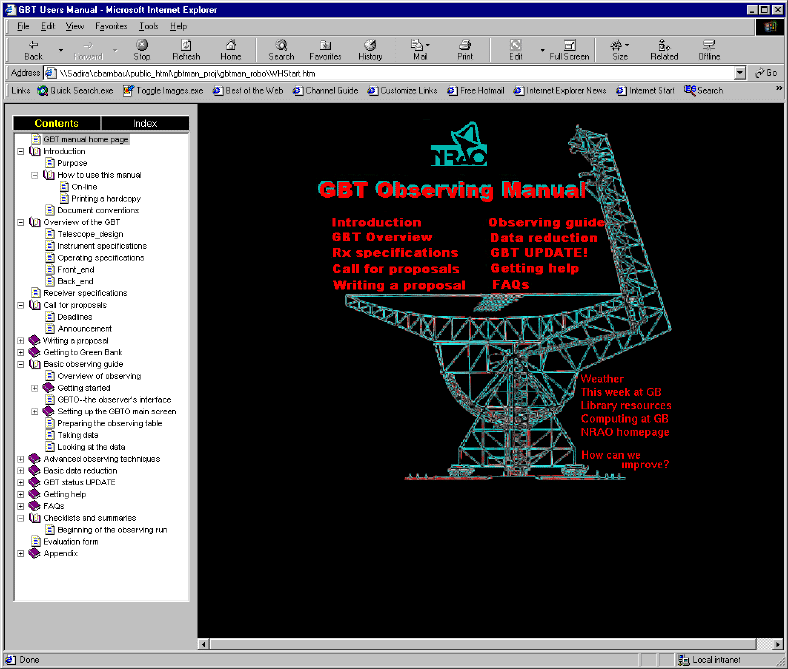Screen dimensions: 788x669
Task: Expand the Advanced observing techniques node
Action: click(21, 459)
